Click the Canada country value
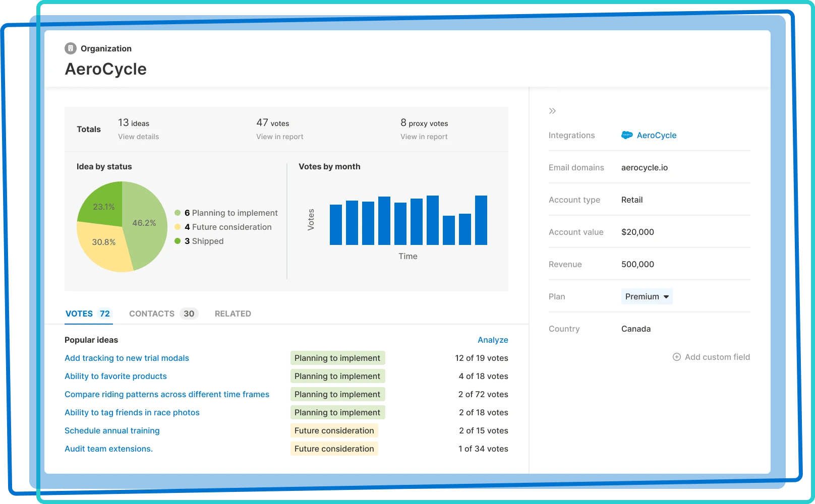This screenshot has height=504, width=815. (x=636, y=329)
